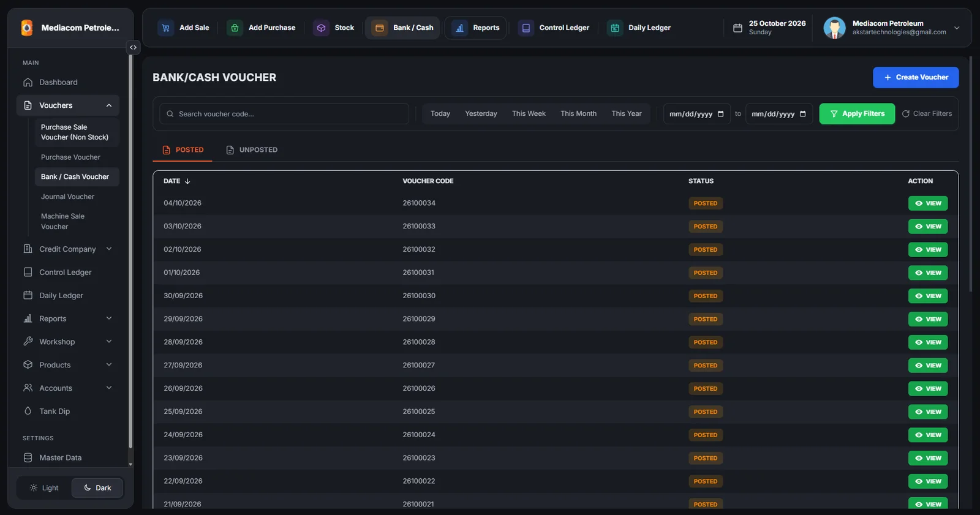The height and width of the screenshot is (515, 980).
Task: Open Add Sale from top toolbar
Action: tap(184, 28)
